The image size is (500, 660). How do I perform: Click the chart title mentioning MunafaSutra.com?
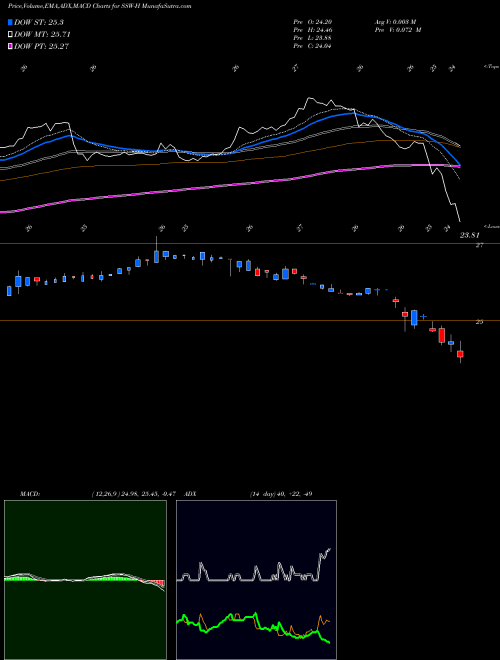pos(99,6)
